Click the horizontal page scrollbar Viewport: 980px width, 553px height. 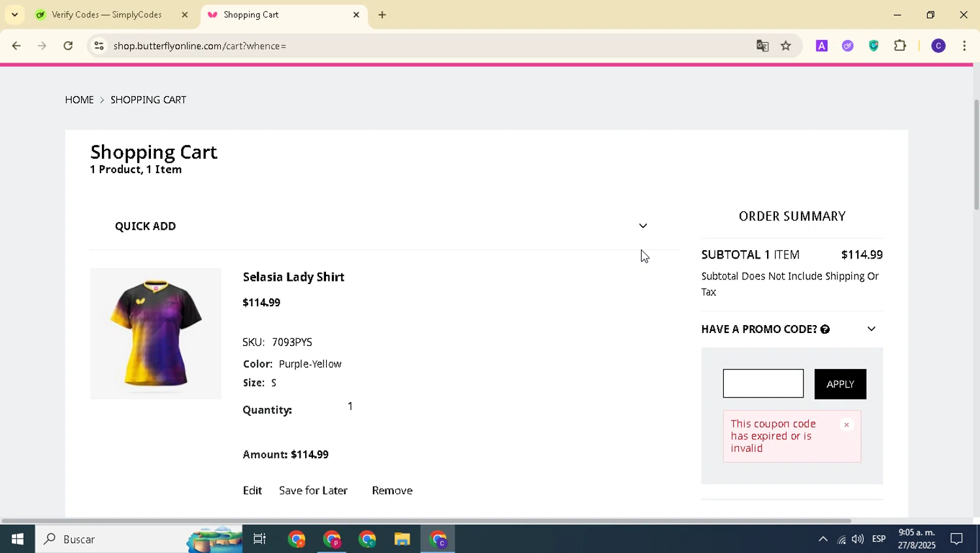click(x=426, y=521)
